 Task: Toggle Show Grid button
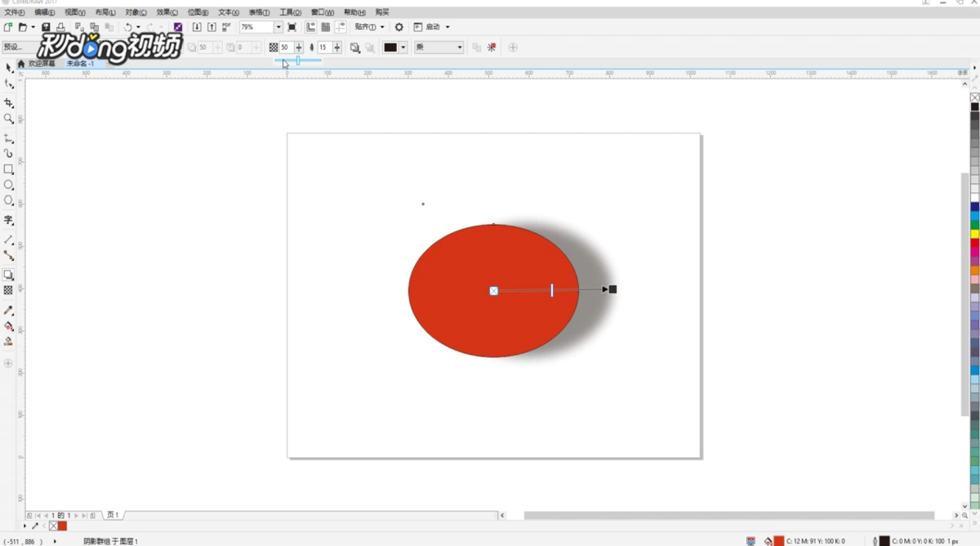click(x=326, y=27)
